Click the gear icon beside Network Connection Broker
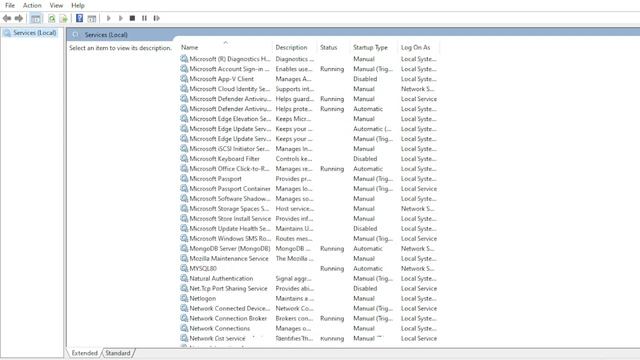 point(184,318)
